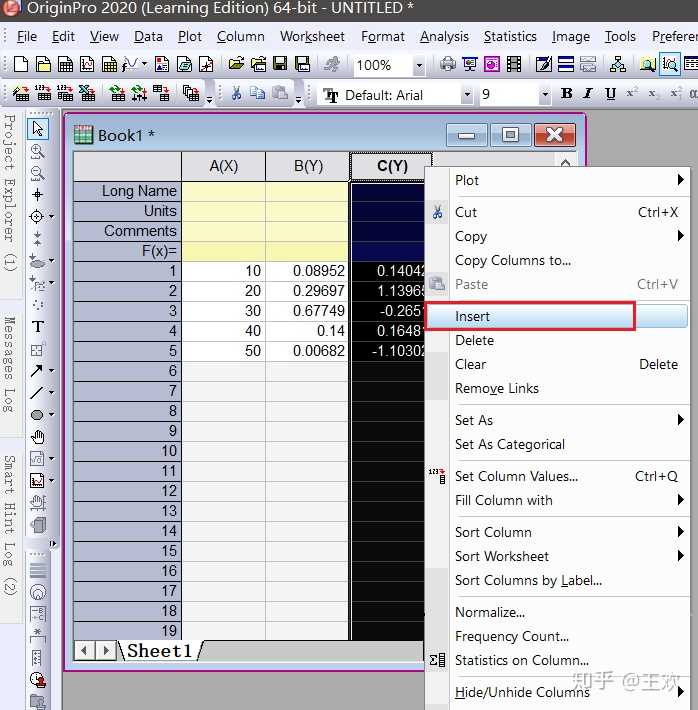Expand Fill Column with submenu

[x=557, y=500]
